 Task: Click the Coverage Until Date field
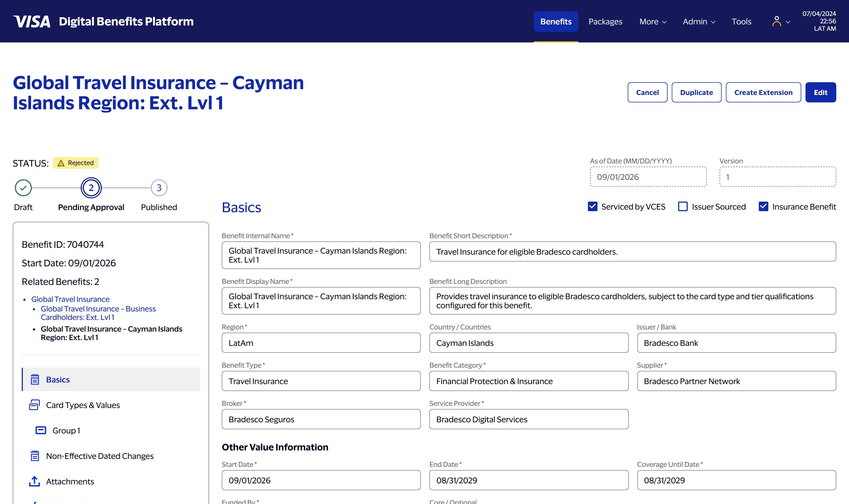pos(736,480)
